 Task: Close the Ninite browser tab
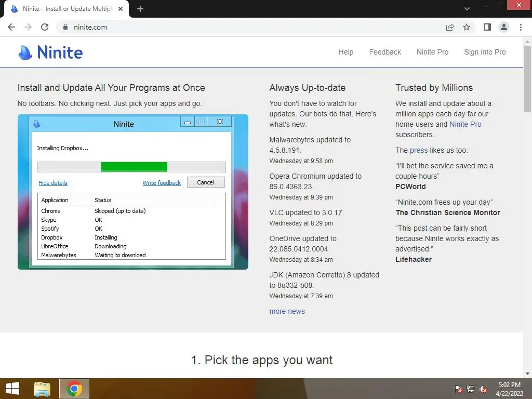(121, 9)
